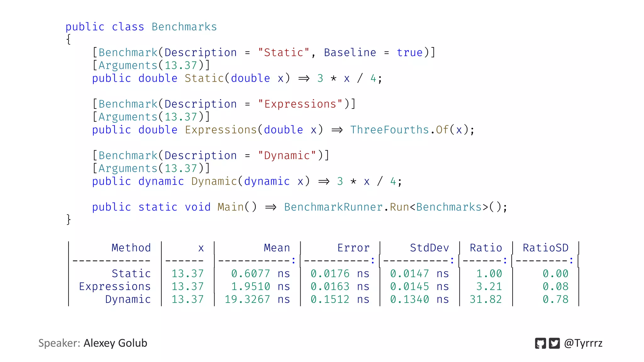Screen dimensions: 644x362
Task: Click the RatioSD column header
Action: [x=546, y=248]
